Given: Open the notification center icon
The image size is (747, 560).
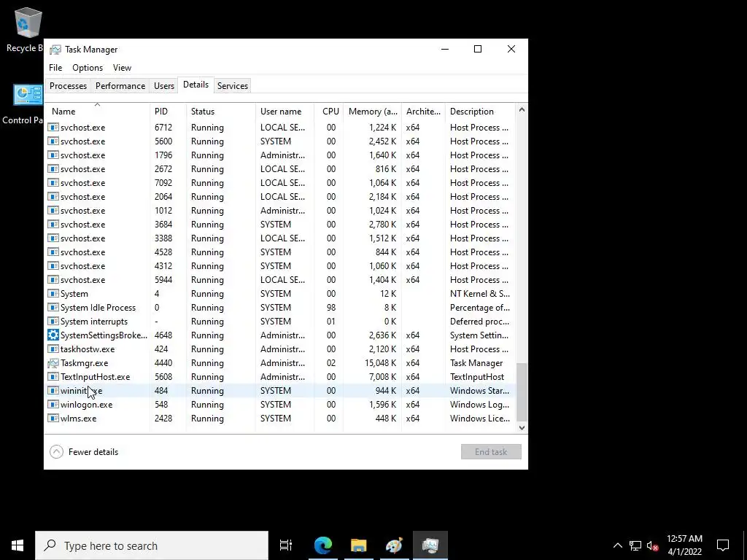Looking at the screenshot, I should pos(723,545).
